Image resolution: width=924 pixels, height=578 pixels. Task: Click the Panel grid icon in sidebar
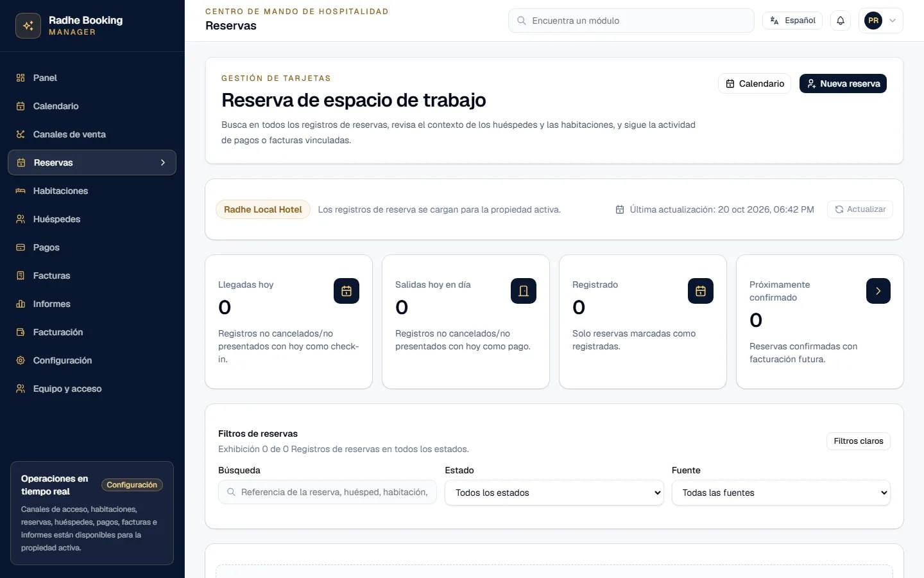[21, 78]
